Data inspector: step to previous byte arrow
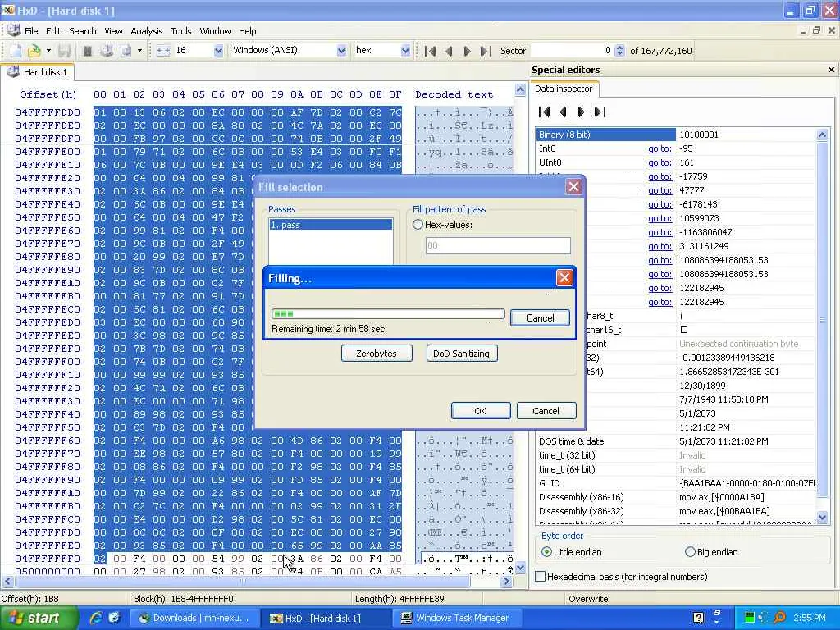Image resolution: width=840 pixels, height=630 pixels. 563,112
